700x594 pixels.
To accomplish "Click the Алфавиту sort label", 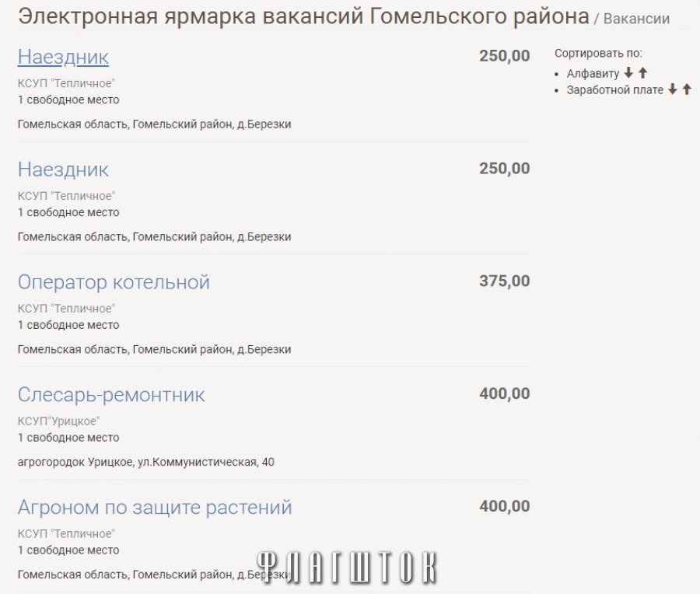I will pyautogui.click(x=593, y=74).
